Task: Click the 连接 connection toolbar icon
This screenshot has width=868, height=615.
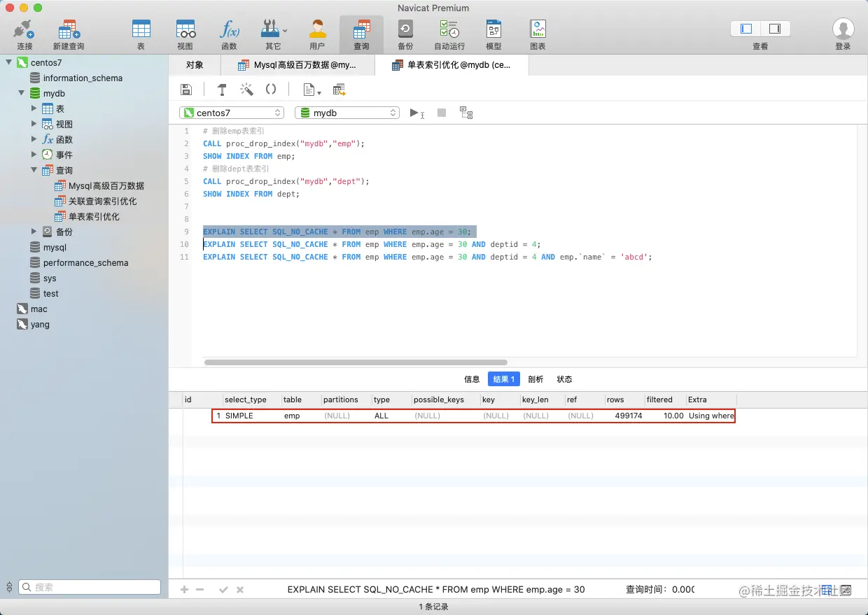Action: 24,29
